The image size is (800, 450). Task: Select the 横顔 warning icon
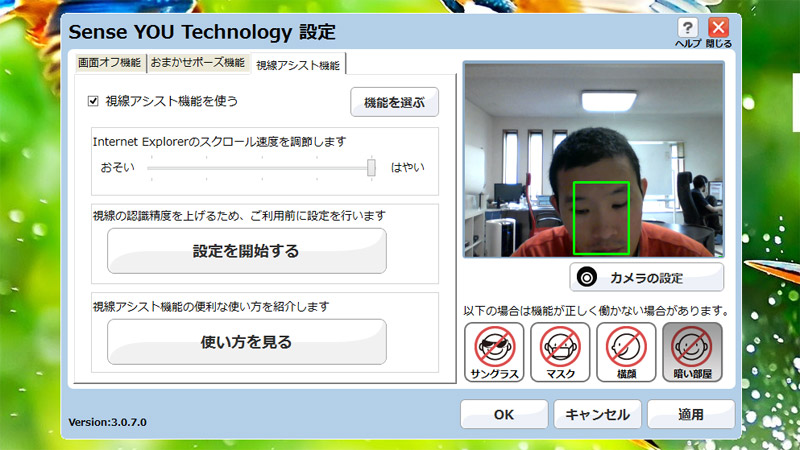tap(626, 352)
